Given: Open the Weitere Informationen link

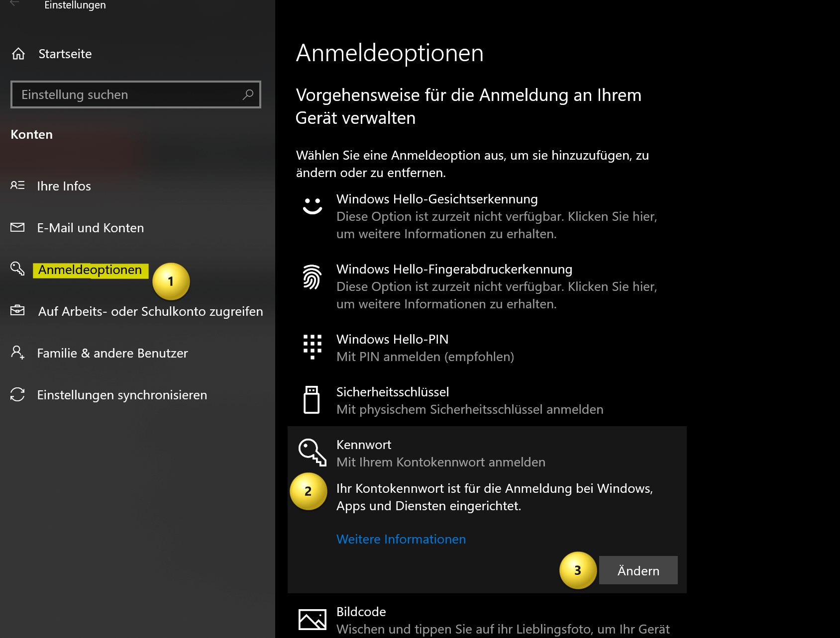Looking at the screenshot, I should click(x=401, y=539).
